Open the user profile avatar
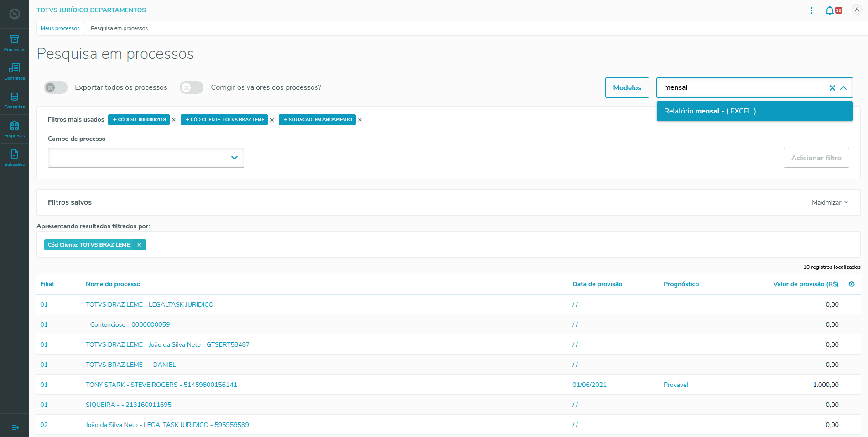 tap(857, 10)
